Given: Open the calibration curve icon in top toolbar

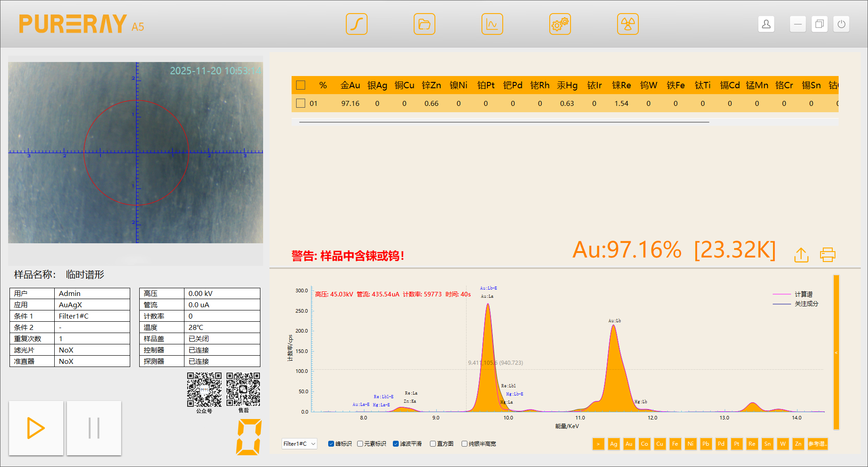Looking at the screenshot, I should point(356,24).
